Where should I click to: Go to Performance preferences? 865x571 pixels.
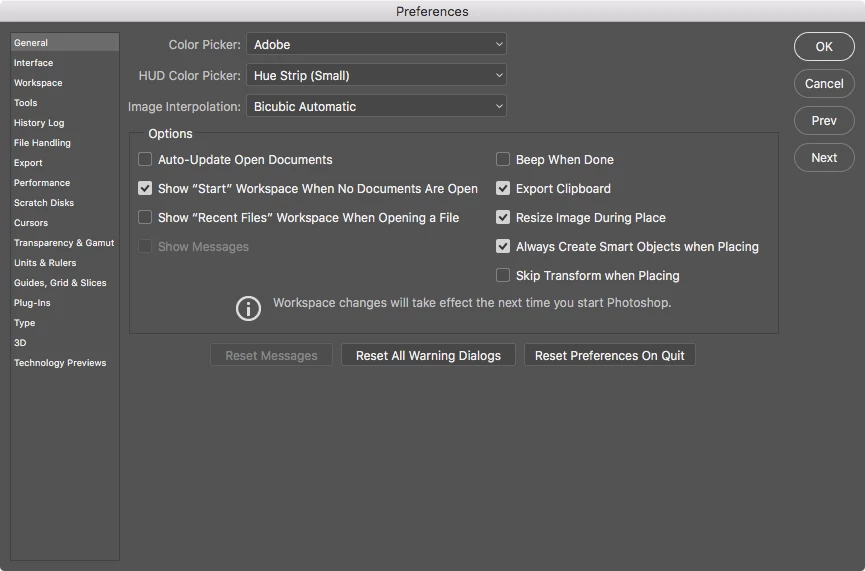(x=65, y=183)
